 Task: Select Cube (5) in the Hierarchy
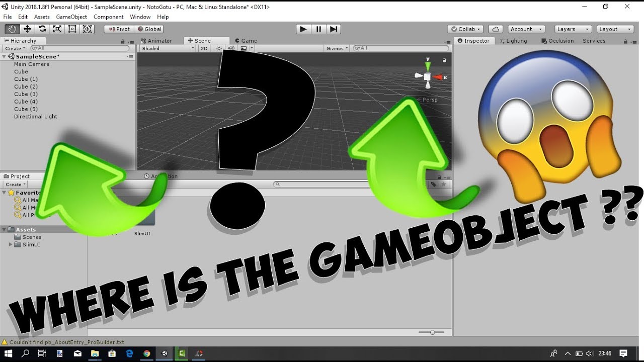point(26,109)
